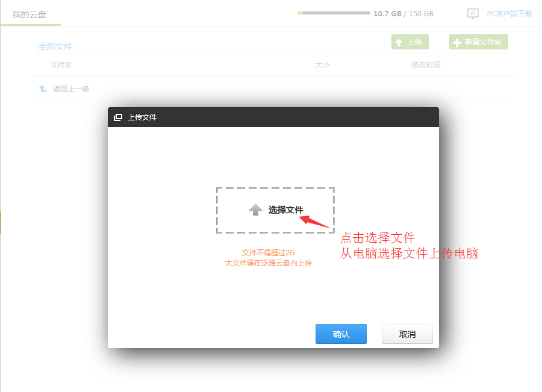Confirm upload with 确认 button
This screenshot has width=542, height=392.
[x=341, y=334]
